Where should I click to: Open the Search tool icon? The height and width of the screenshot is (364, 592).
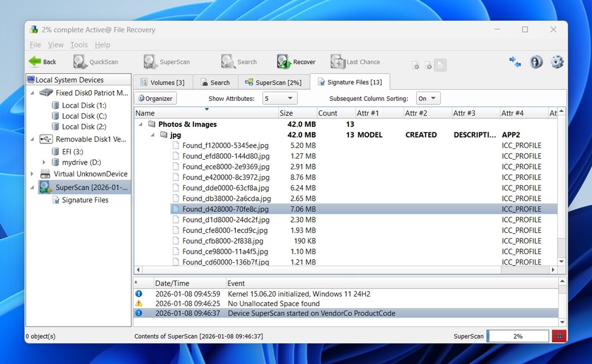tap(238, 61)
